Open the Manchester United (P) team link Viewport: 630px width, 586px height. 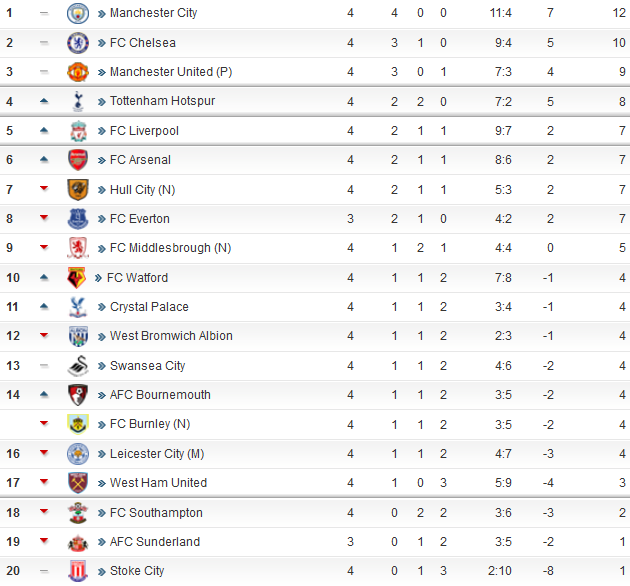tap(171, 72)
